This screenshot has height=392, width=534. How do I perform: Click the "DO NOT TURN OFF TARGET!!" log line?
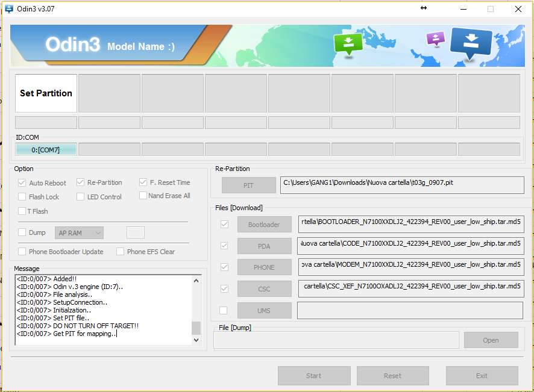[x=78, y=326]
